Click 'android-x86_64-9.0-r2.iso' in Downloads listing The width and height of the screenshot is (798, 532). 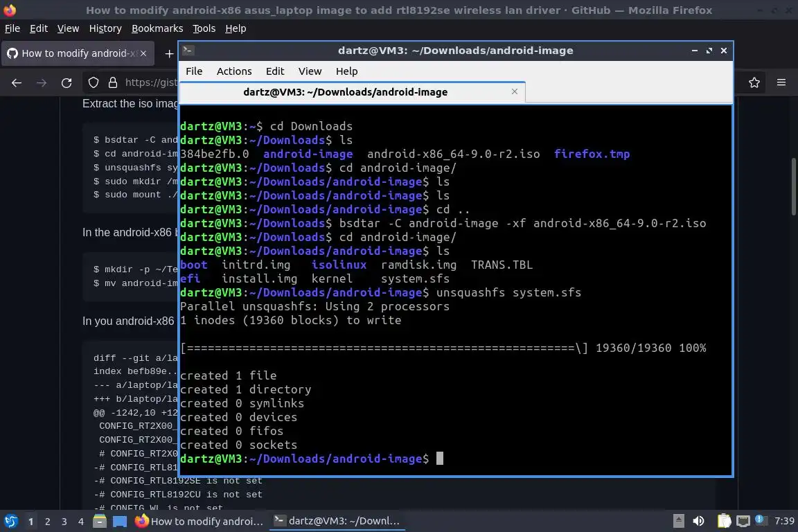click(454, 154)
